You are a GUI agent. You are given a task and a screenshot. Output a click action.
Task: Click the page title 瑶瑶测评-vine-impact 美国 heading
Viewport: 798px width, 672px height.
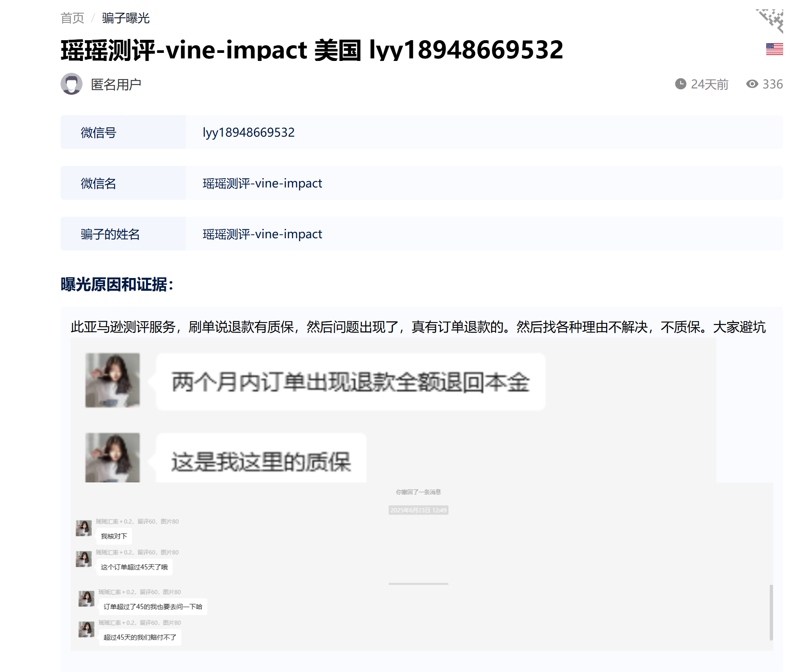pyautogui.click(x=312, y=50)
